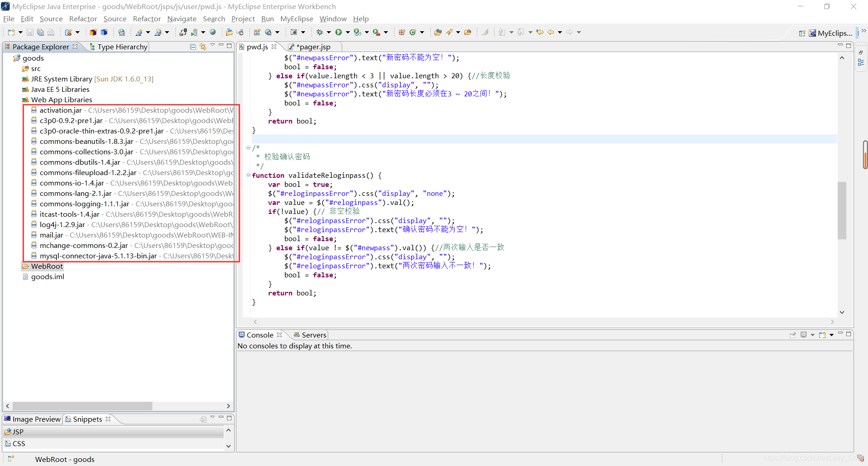This screenshot has width=868, height=466.
Task: Maximize the Console view panel
Action: [x=849, y=334]
